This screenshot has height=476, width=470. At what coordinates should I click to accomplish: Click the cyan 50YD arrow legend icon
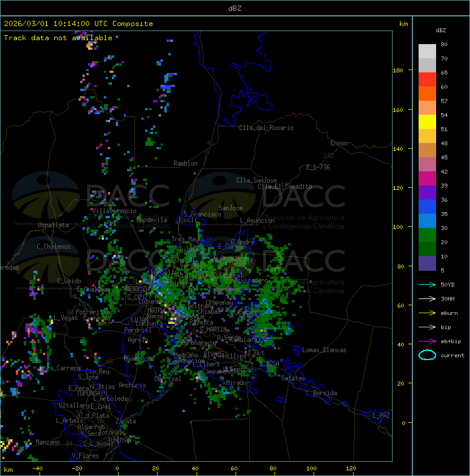pyautogui.click(x=427, y=284)
